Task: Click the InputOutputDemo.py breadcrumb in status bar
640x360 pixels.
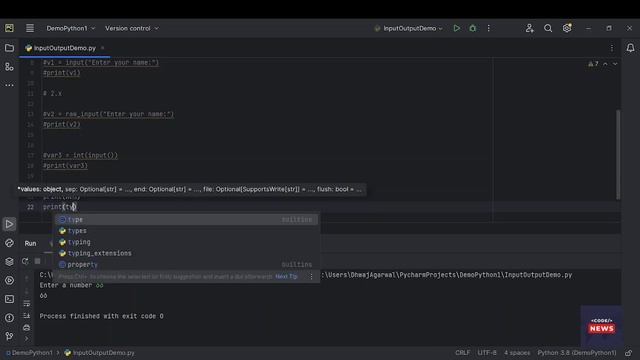Action: click(x=99, y=353)
